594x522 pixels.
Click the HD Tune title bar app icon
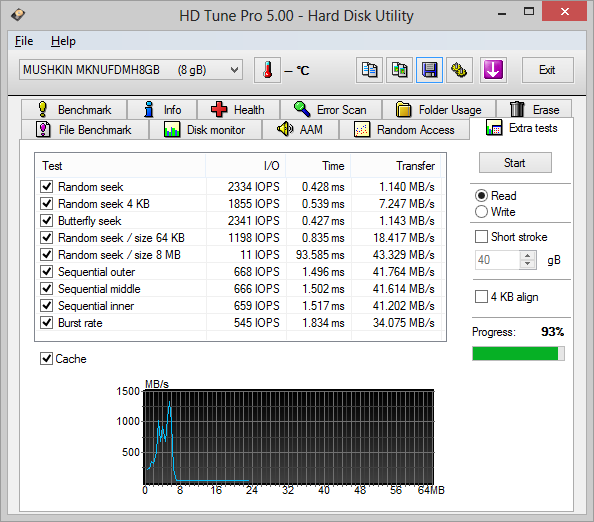click(x=18, y=15)
